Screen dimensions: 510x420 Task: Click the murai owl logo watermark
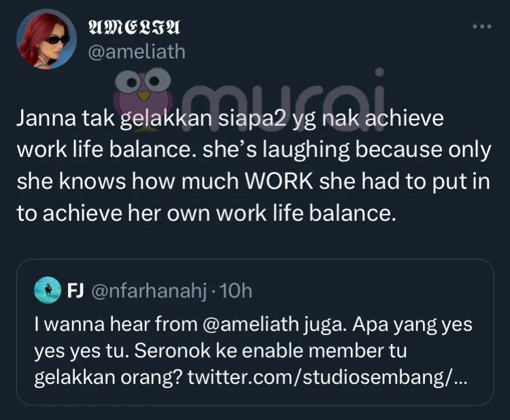click(142, 94)
